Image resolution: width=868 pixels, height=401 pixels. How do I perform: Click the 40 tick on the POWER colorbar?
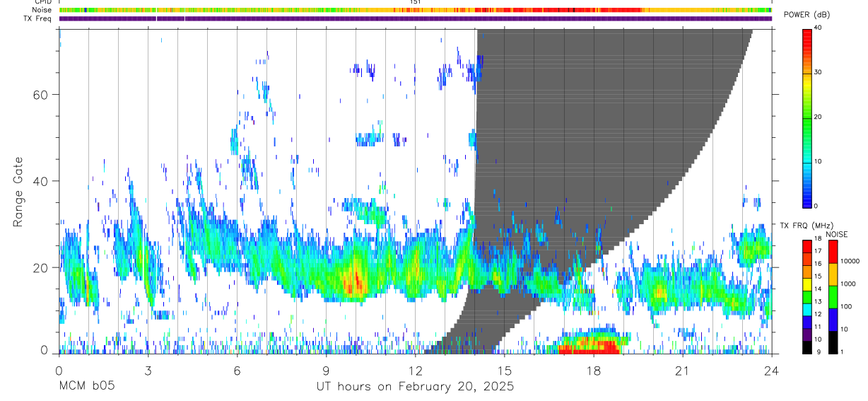[x=818, y=28]
